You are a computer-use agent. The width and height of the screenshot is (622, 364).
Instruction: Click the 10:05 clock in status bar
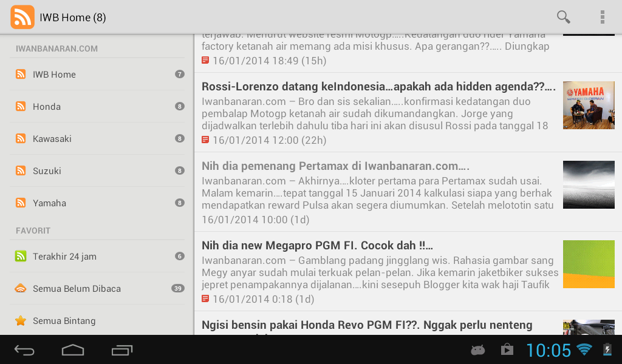pyautogui.click(x=549, y=350)
